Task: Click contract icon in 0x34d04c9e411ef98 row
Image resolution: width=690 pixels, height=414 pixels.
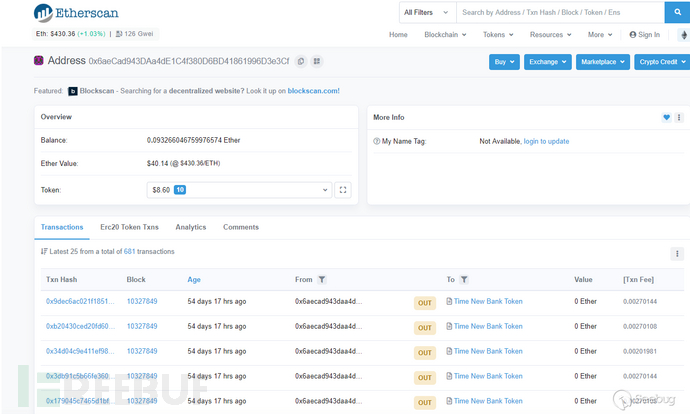Action: pos(449,351)
